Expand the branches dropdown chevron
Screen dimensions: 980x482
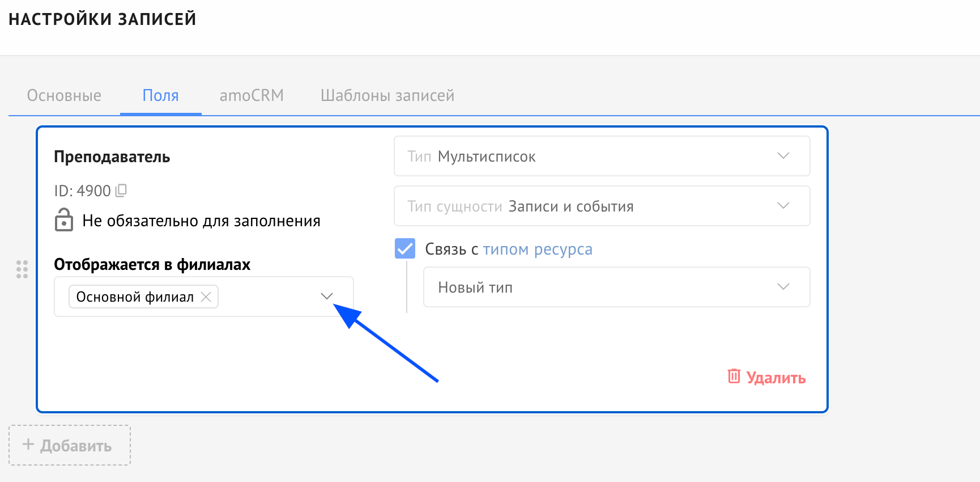(x=326, y=296)
